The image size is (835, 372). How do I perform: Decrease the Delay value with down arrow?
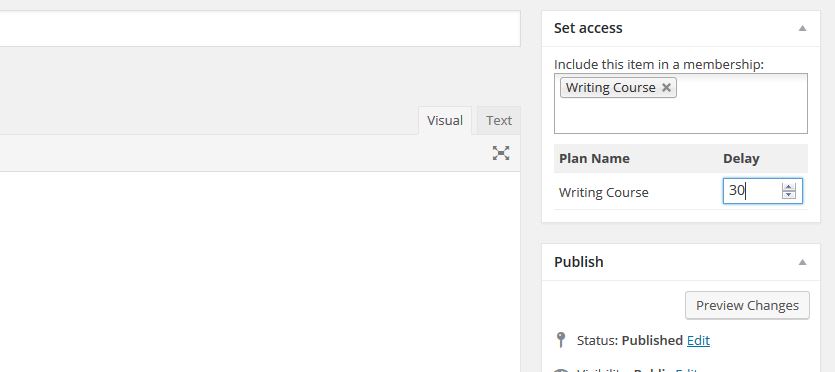(x=789, y=195)
